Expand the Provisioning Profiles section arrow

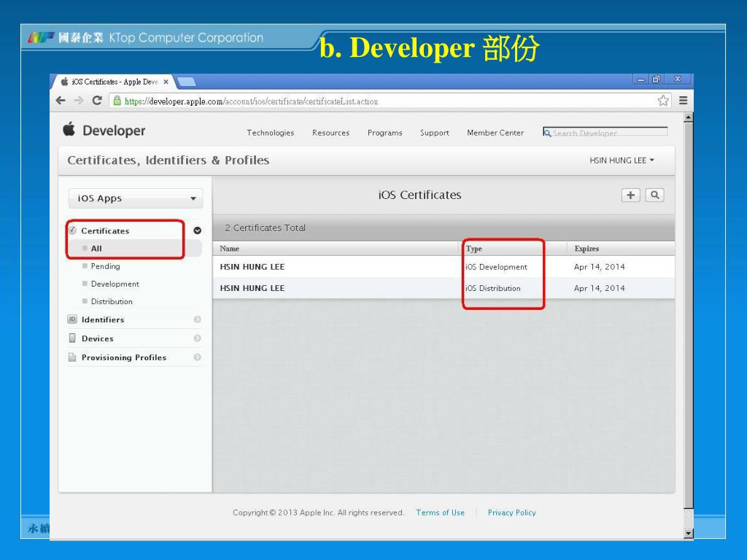(x=197, y=357)
